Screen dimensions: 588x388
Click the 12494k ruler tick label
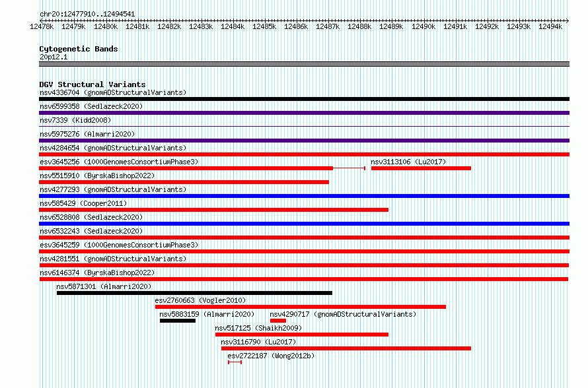(x=550, y=26)
